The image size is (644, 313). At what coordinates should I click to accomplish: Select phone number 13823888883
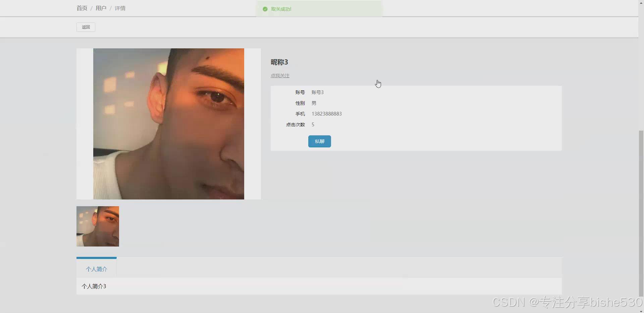tap(327, 114)
